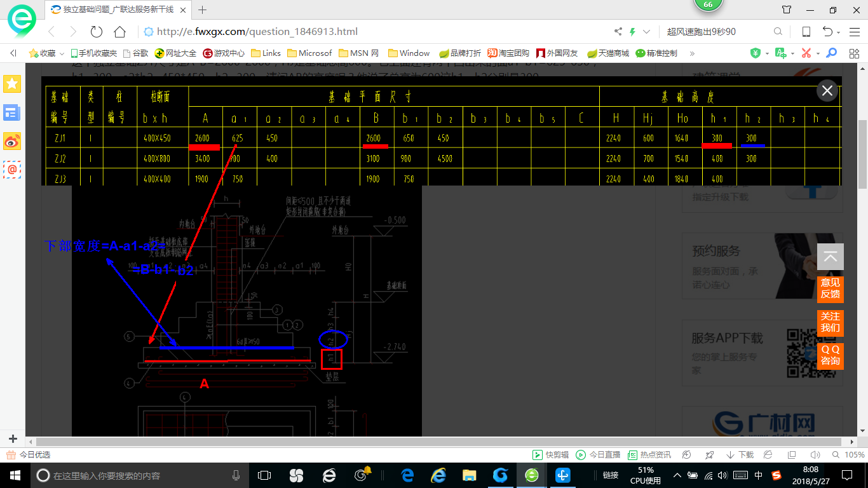This screenshot has height=488, width=868.
Task: Open the Window bookmark folder
Action: [x=409, y=53]
